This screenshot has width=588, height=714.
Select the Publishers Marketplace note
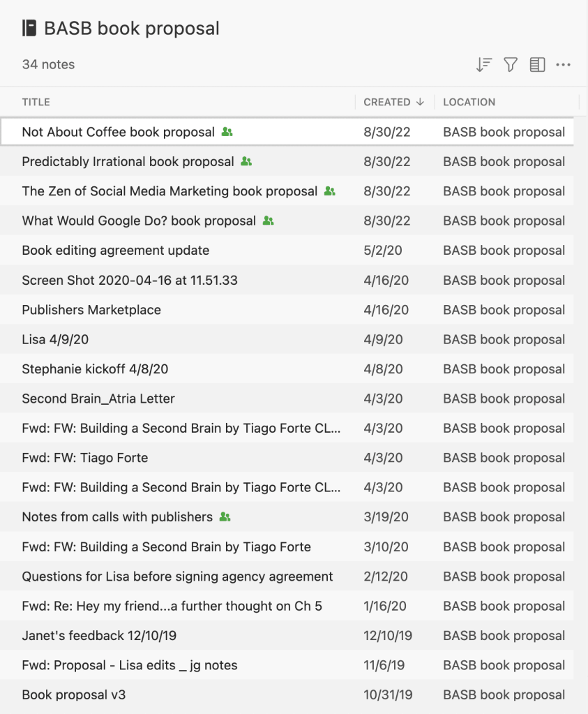[91, 310]
